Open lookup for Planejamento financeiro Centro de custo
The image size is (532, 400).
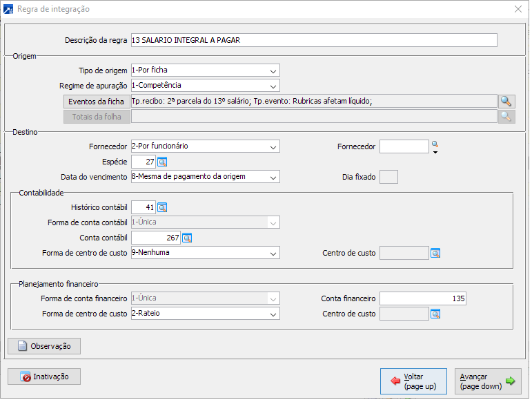pos(435,314)
